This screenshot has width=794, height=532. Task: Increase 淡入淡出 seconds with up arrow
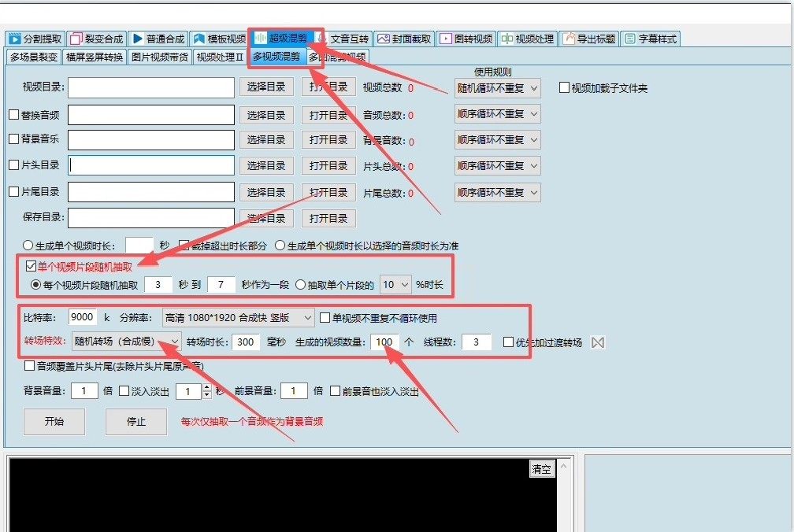click(206, 387)
